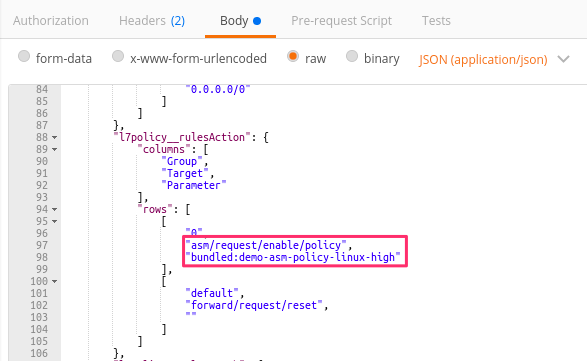Collapse the columns array at line 89
Viewport: 587px width, 361px height.
[55, 150]
